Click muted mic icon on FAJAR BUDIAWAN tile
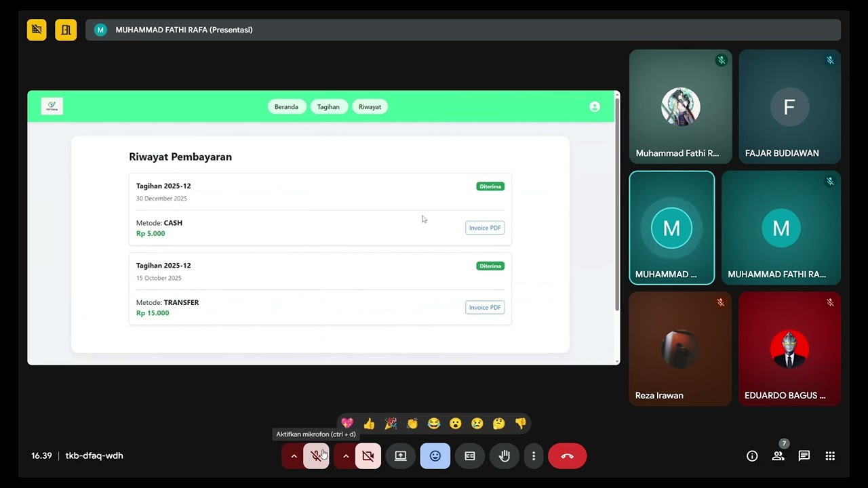The height and width of the screenshot is (488, 868). click(830, 60)
